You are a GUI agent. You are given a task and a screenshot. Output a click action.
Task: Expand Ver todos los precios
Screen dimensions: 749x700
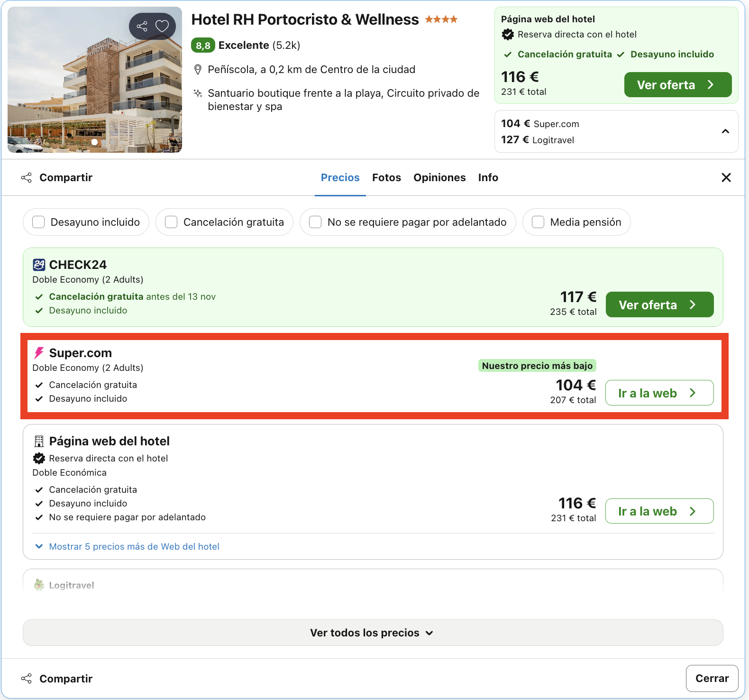pyautogui.click(x=373, y=633)
